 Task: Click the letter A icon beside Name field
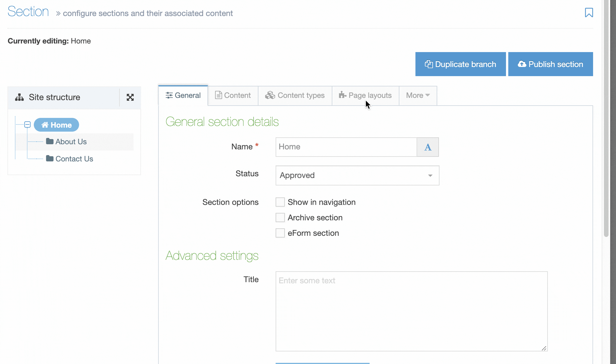427,147
